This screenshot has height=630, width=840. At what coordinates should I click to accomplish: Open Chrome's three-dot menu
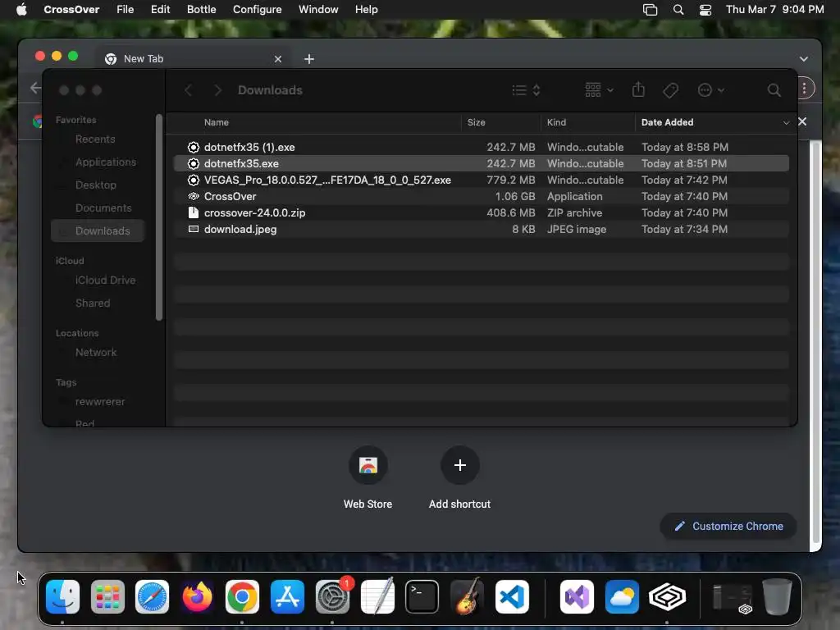coord(804,89)
